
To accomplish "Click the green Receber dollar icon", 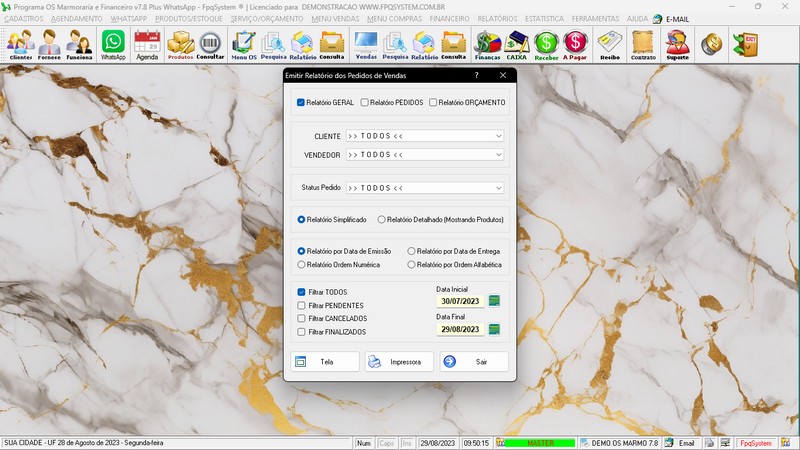I will click(x=546, y=45).
